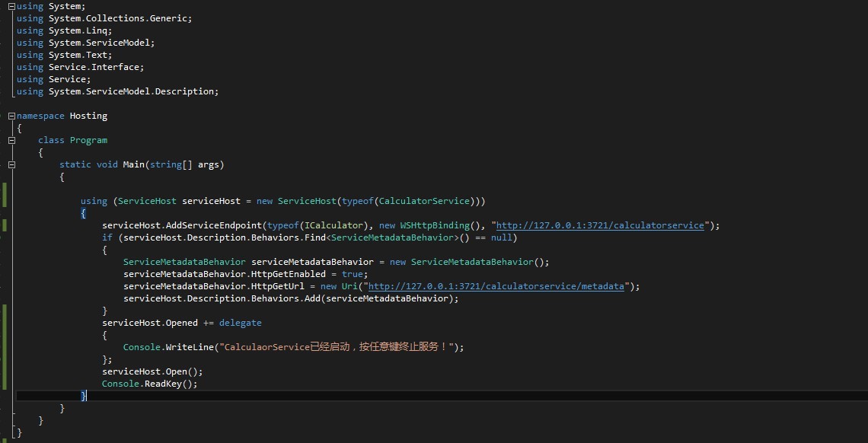Click 'Uri' constructor name
868x443 pixels.
349,286
